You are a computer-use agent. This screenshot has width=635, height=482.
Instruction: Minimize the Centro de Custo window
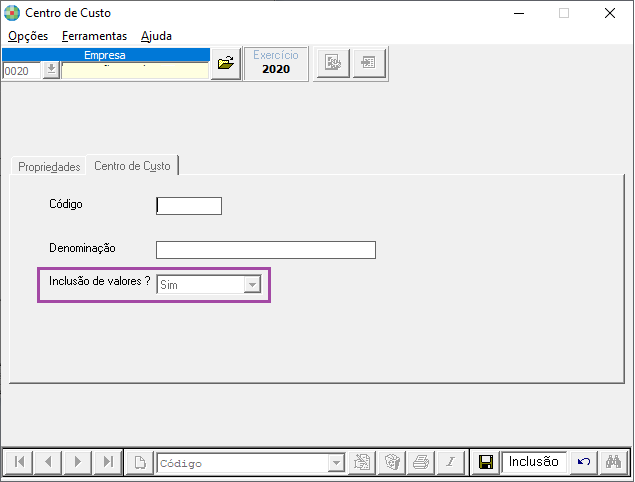pos(519,13)
